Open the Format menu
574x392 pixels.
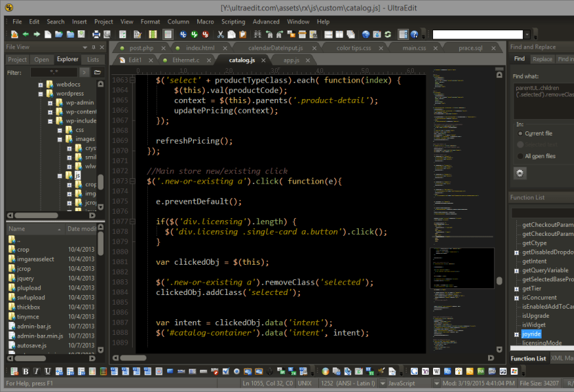[150, 21]
